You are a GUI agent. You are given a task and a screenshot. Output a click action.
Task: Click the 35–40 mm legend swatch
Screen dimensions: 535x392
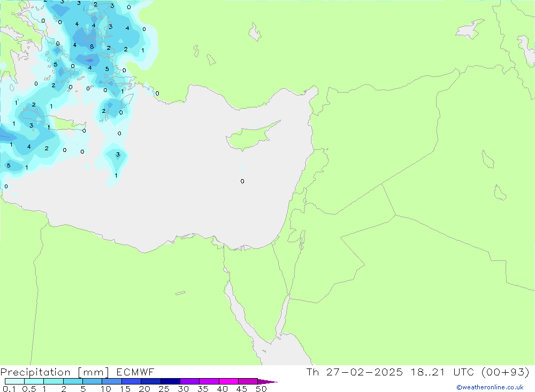[x=209, y=381]
